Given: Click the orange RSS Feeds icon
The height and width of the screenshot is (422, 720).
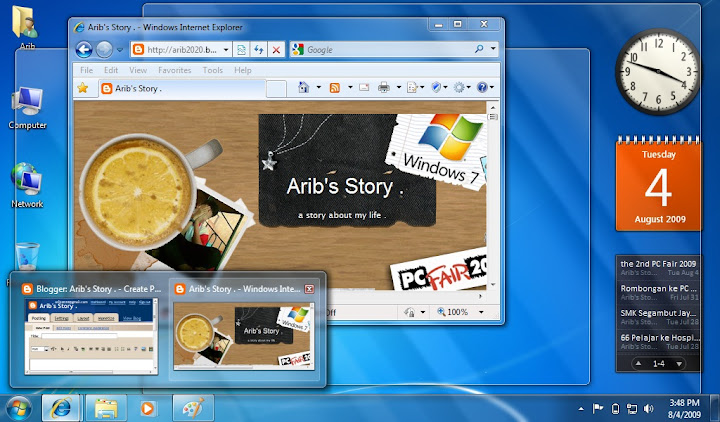Looking at the screenshot, I should pos(335,88).
